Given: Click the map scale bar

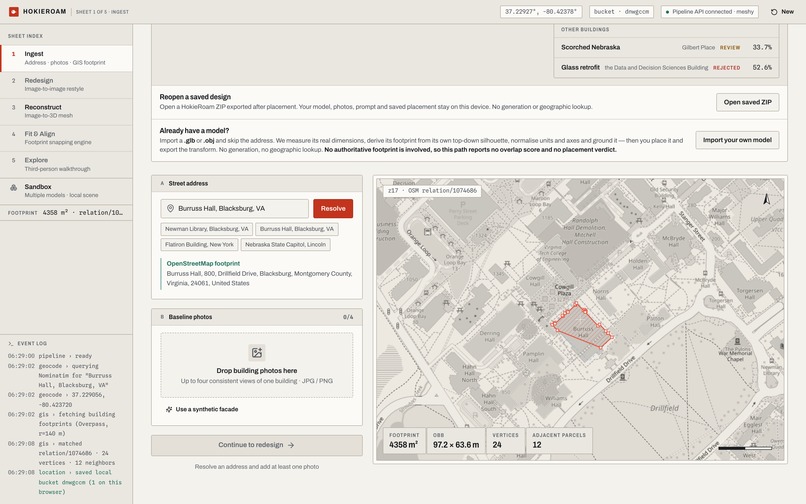Looking at the screenshot, I should (x=744, y=448).
